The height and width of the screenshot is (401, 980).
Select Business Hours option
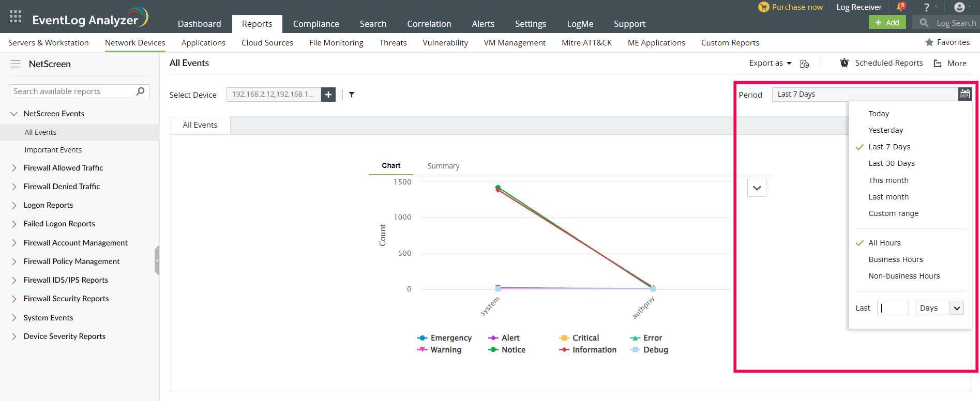point(896,259)
